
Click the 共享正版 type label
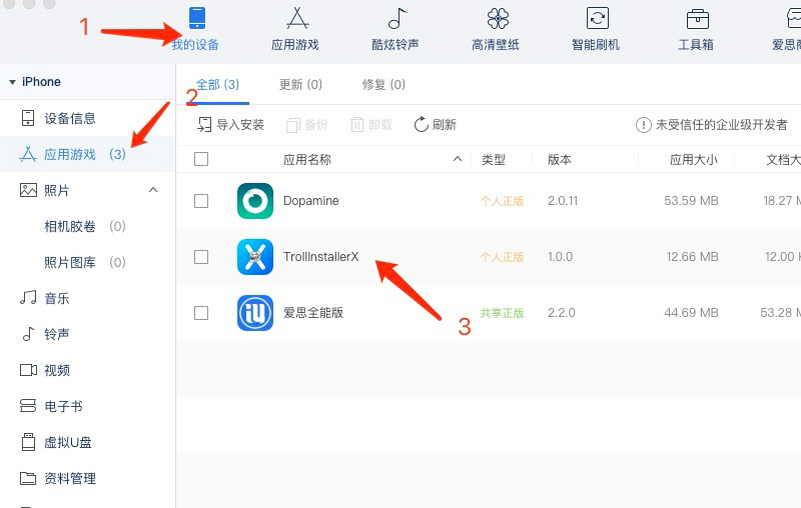coord(502,313)
